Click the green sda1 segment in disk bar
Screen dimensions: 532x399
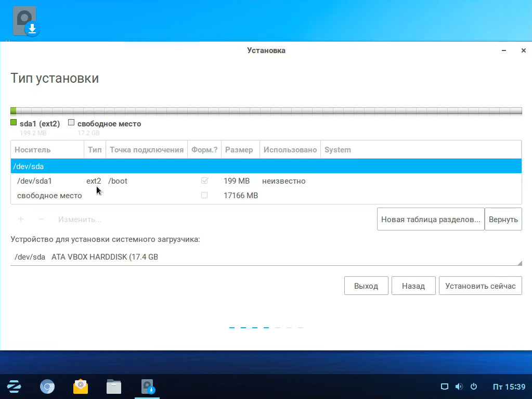click(13, 111)
